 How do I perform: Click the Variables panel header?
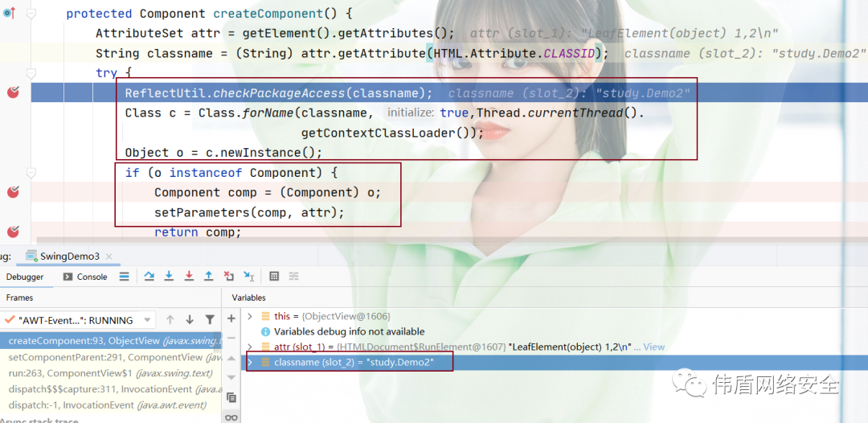coord(248,298)
